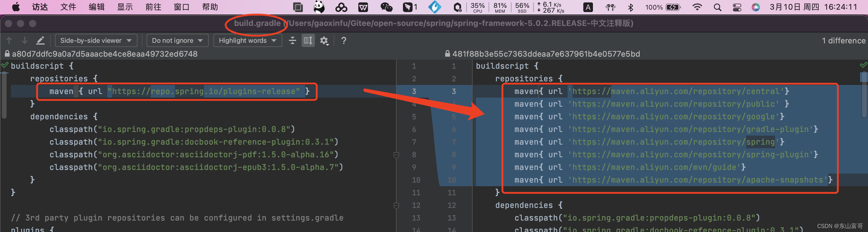Click the build.gradle window title
The width and height of the screenshot is (868, 232).
click(x=257, y=23)
